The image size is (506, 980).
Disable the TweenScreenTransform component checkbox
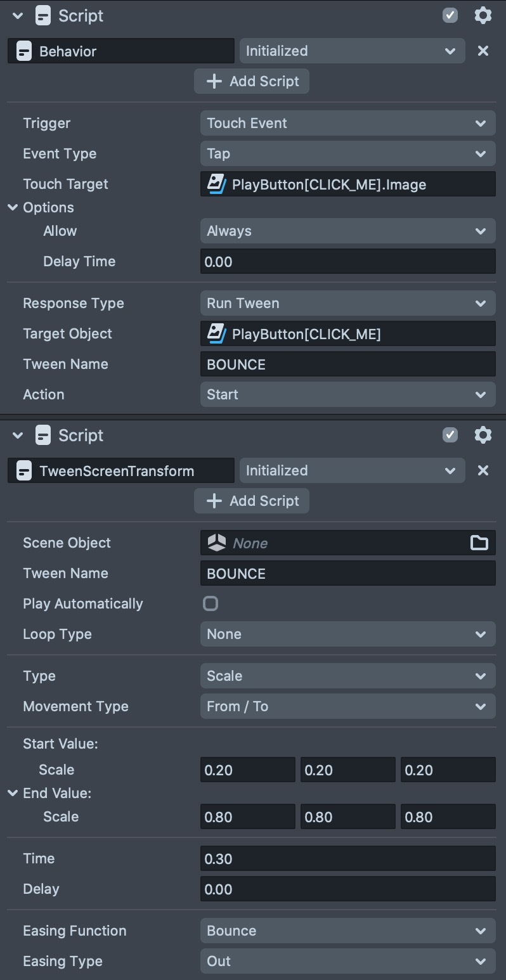point(450,435)
